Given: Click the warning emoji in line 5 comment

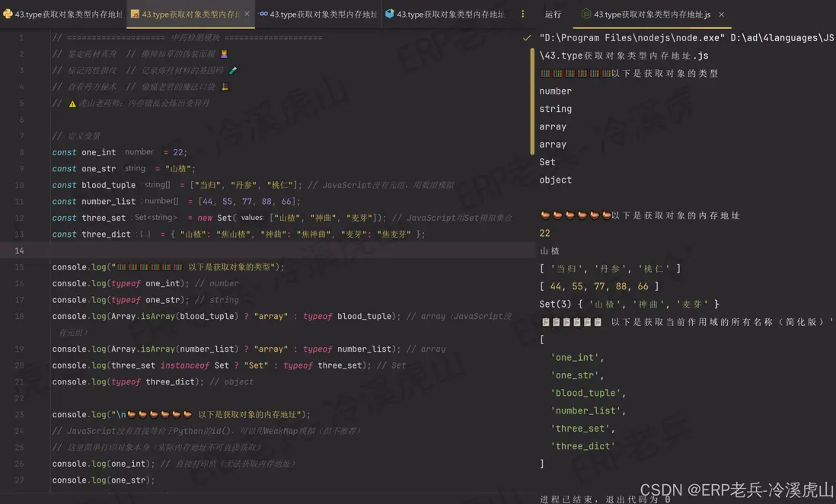Looking at the screenshot, I should point(72,104).
